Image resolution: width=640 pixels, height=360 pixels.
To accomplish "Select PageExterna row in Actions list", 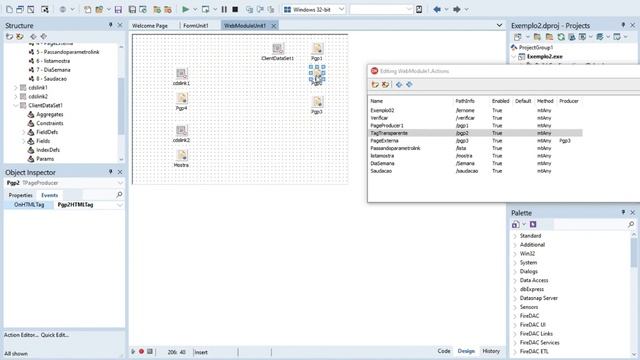I will [476, 140].
